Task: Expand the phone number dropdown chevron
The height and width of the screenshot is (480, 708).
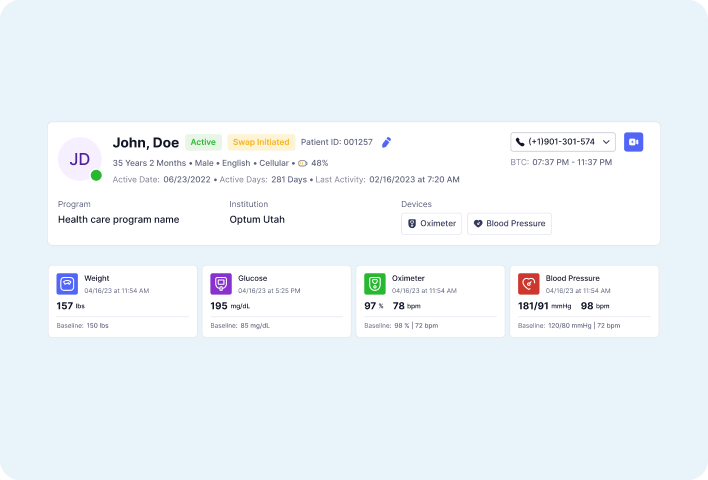Action: (605, 142)
